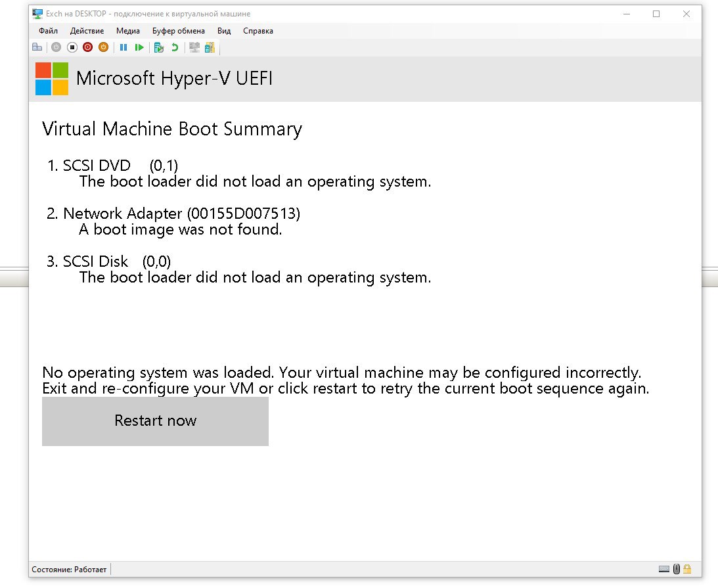Click the 'Virtual Machine Boot Summary' heading

(x=172, y=129)
